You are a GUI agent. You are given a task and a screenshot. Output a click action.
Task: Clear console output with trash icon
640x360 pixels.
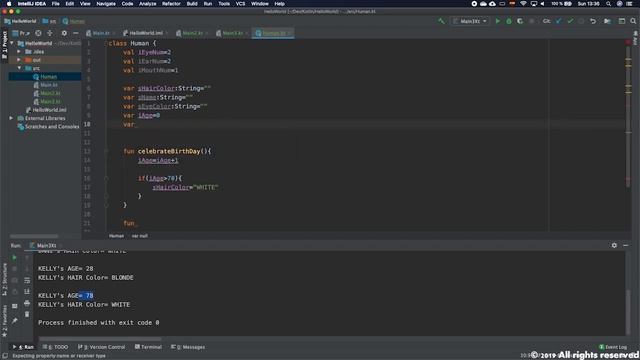click(x=27, y=314)
